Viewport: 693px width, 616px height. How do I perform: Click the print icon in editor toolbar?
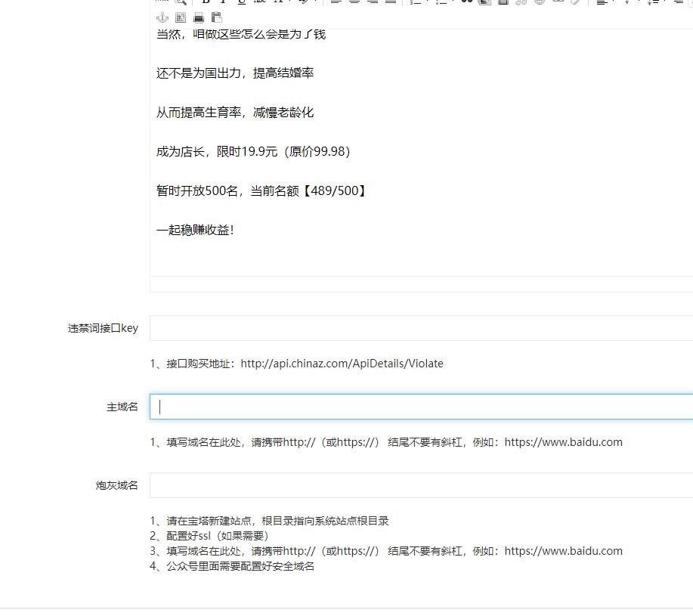pyautogui.click(x=199, y=17)
